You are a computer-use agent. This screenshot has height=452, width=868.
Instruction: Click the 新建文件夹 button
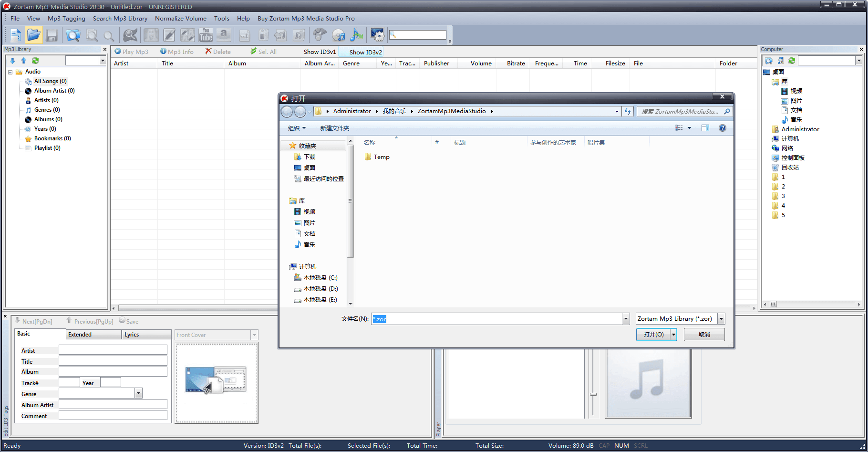[x=335, y=128]
